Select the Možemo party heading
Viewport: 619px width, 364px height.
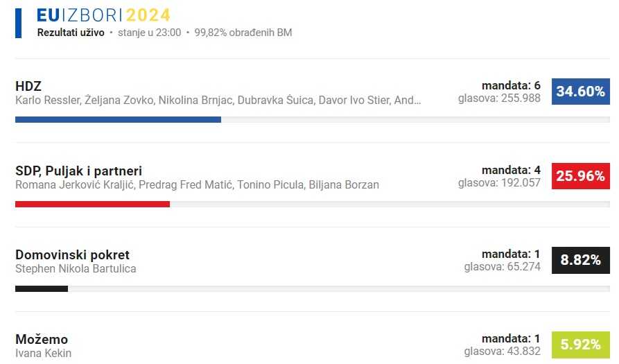pyautogui.click(x=42, y=340)
